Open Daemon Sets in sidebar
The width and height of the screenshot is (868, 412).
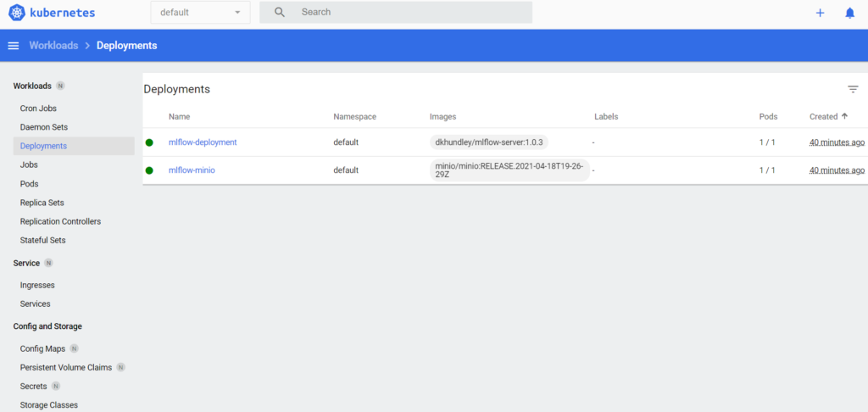tap(44, 127)
